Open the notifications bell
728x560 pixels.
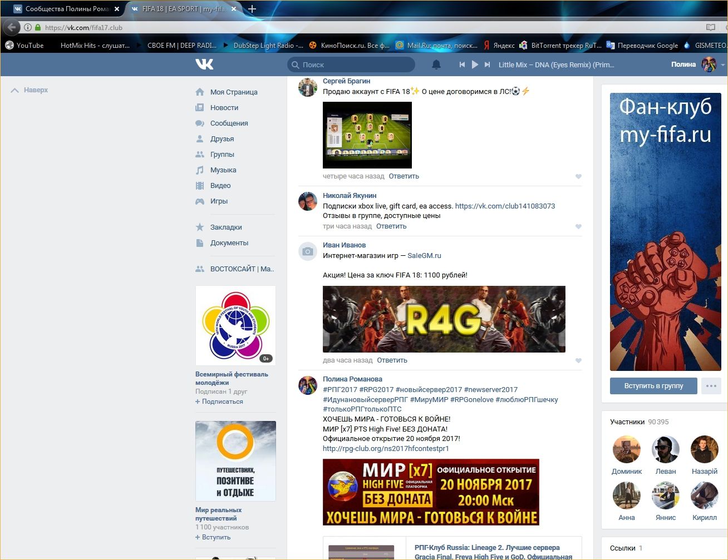point(436,65)
